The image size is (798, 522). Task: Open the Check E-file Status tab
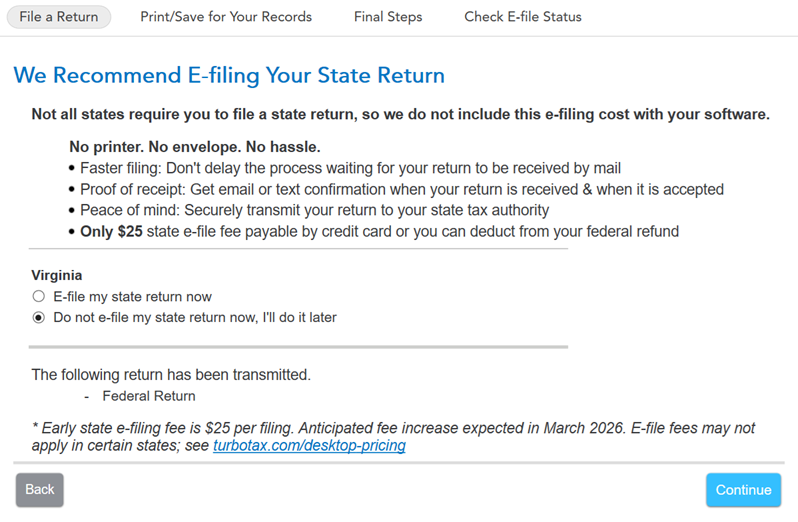pyautogui.click(x=523, y=17)
